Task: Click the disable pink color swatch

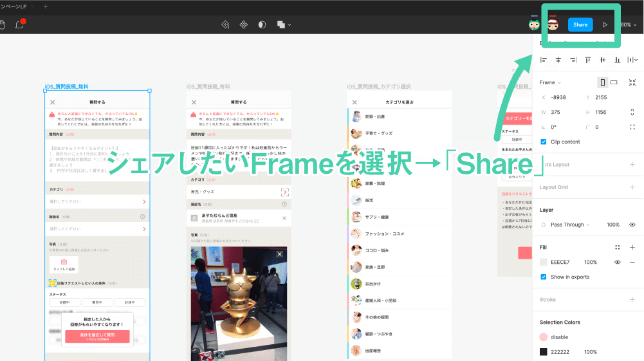Action: (544, 337)
